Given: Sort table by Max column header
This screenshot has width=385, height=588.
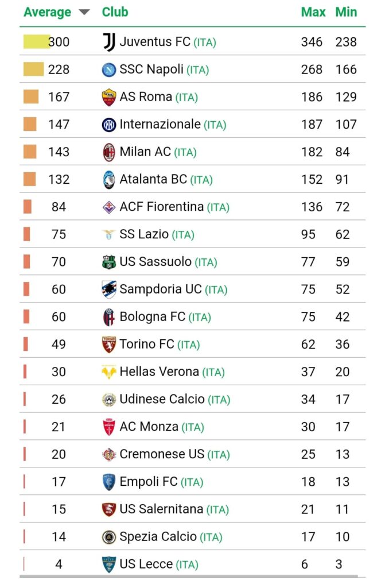Looking at the screenshot, I should pyautogui.click(x=313, y=12).
